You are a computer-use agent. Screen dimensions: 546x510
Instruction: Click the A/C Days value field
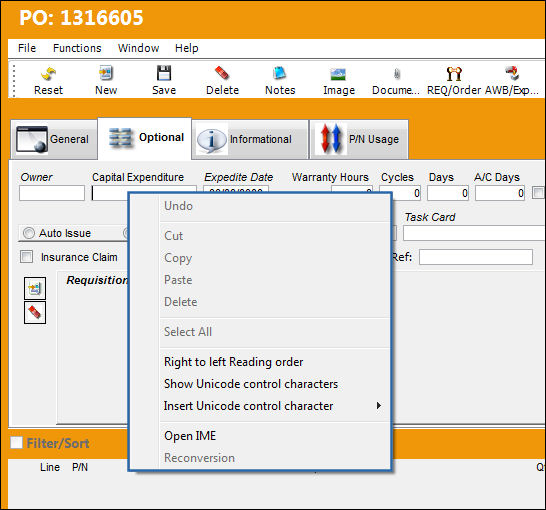(500, 193)
